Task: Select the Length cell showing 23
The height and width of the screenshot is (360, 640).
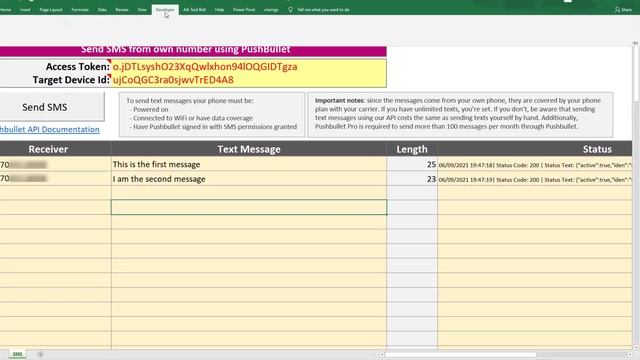Action: [412, 179]
